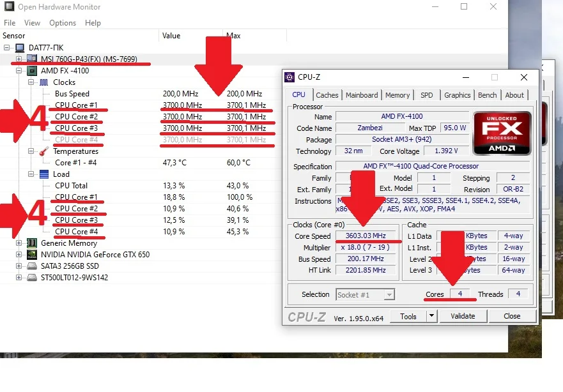Switch to the About tab in CPU-Z
563x392 pixels.
point(514,95)
